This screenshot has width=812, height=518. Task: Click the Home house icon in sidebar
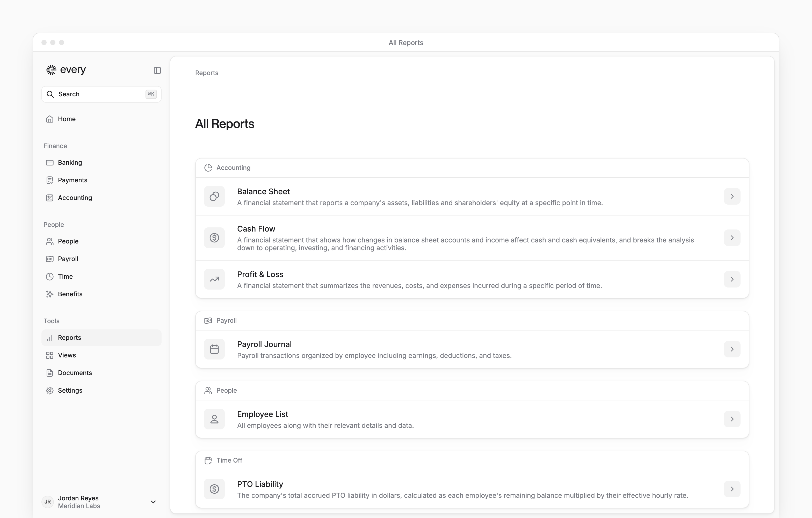tap(49, 119)
